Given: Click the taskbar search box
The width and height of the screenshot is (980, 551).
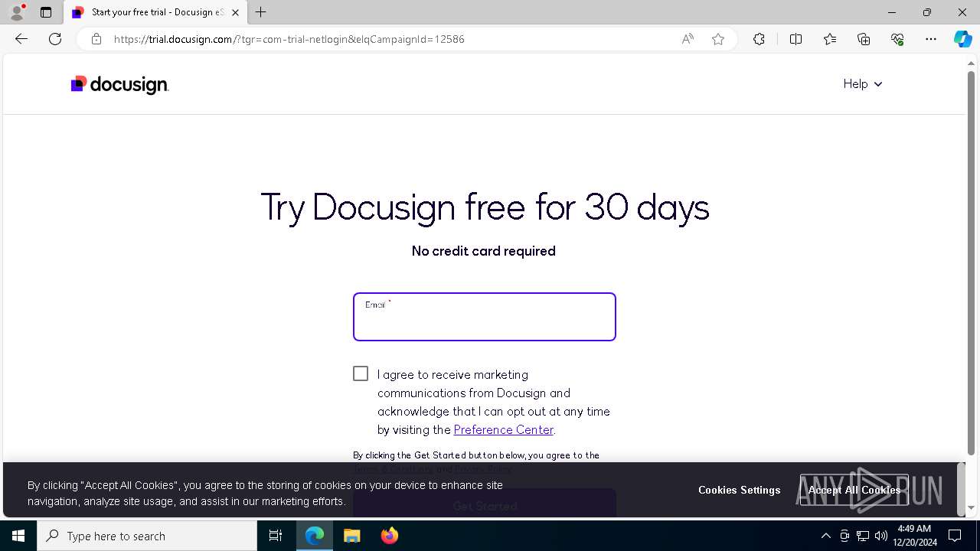Looking at the screenshot, I should (147, 536).
